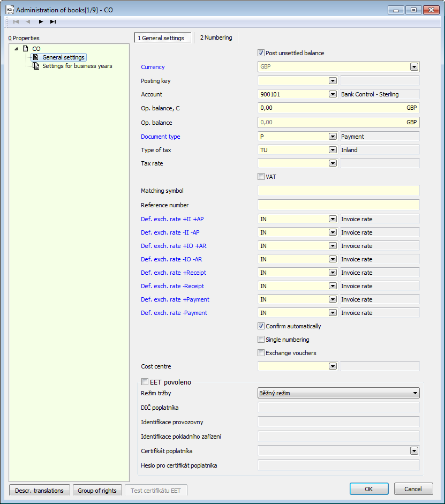Click the Op. balance, C amount field
This screenshot has height=504, width=445.
(x=338, y=108)
